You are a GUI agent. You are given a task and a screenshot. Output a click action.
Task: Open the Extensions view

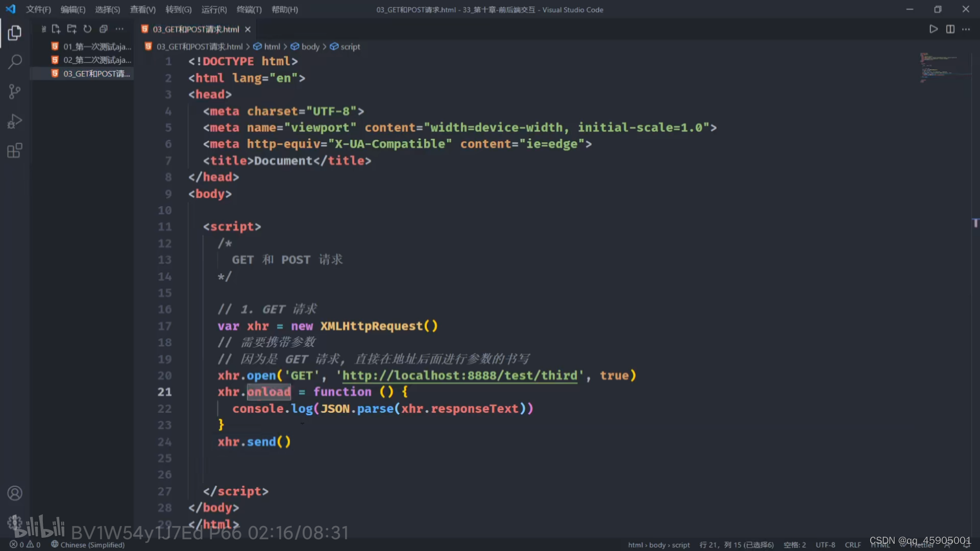point(15,151)
